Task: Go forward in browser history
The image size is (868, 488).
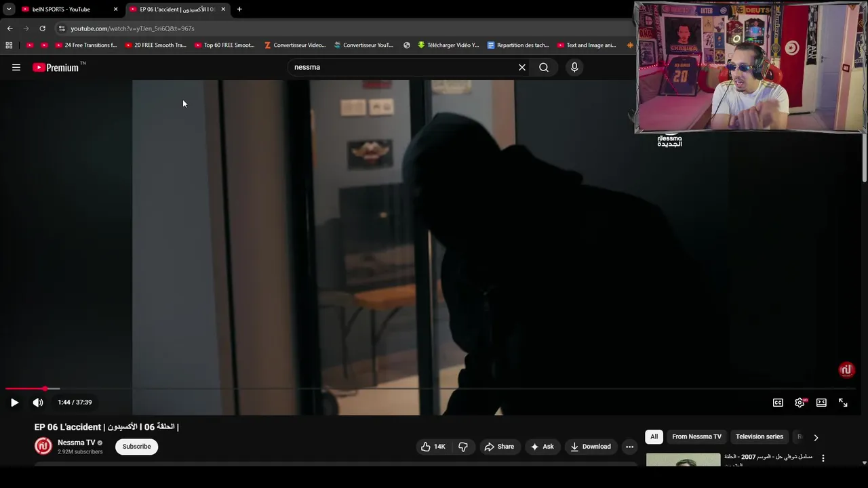Action: coord(26,28)
